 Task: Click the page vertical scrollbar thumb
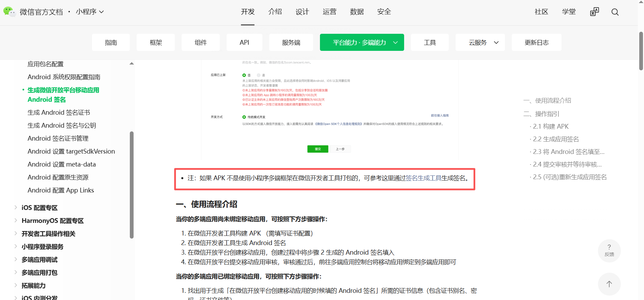click(641, 51)
